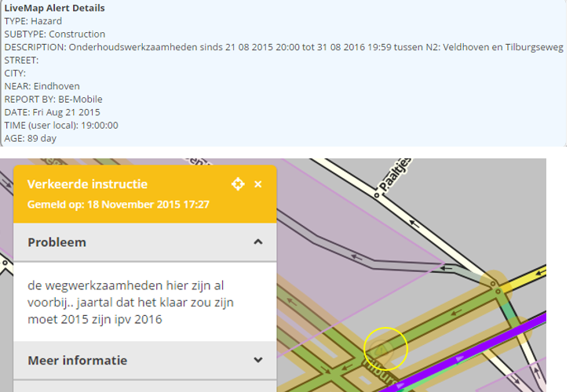Image resolution: width=584 pixels, height=392 pixels.
Task: Click the DESCRIPTION line about Onderhoudswerkzaamheden
Action: [x=283, y=48]
